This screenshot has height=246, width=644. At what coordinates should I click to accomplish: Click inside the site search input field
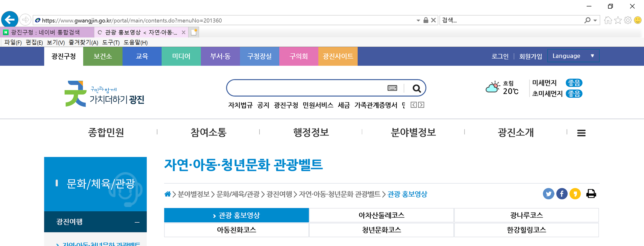(309, 88)
